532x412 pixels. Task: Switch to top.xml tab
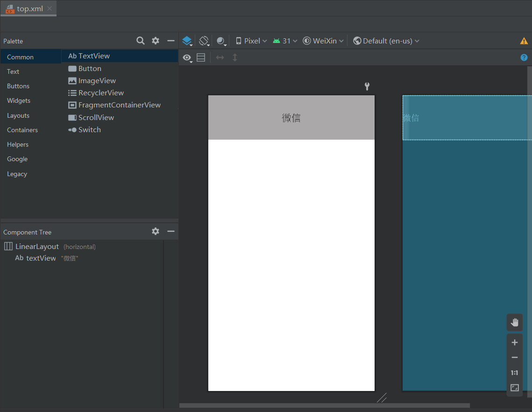click(x=28, y=8)
